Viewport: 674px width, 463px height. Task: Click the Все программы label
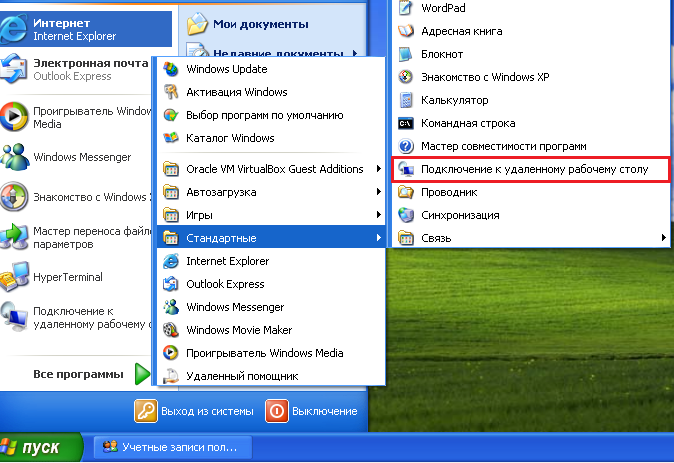[78, 374]
